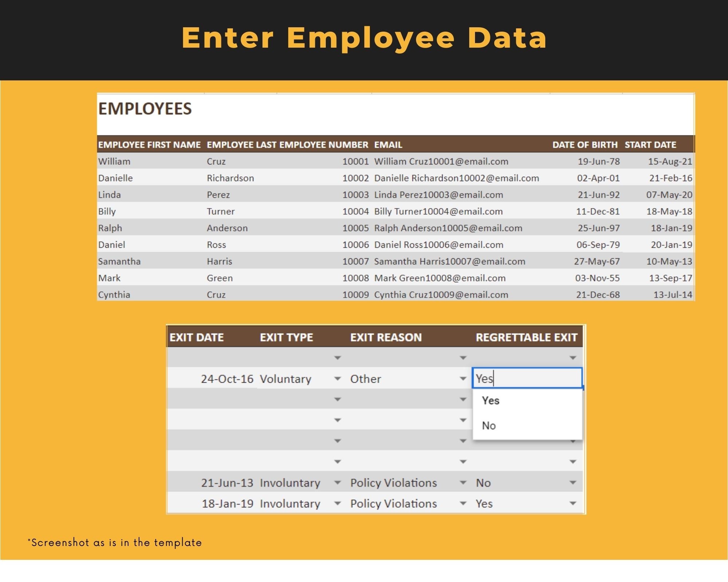Select start date cell 15-Aug-21
This screenshot has width=728, height=582.
click(670, 161)
